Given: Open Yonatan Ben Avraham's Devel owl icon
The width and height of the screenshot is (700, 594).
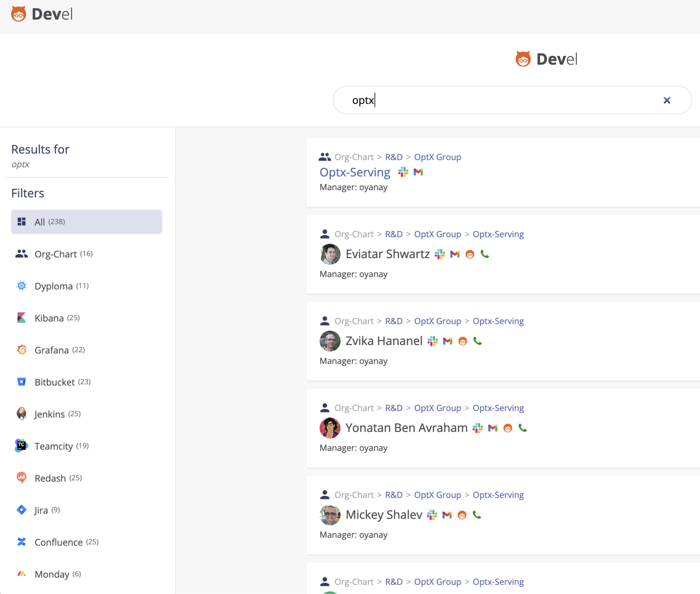Looking at the screenshot, I should click(508, 428).
